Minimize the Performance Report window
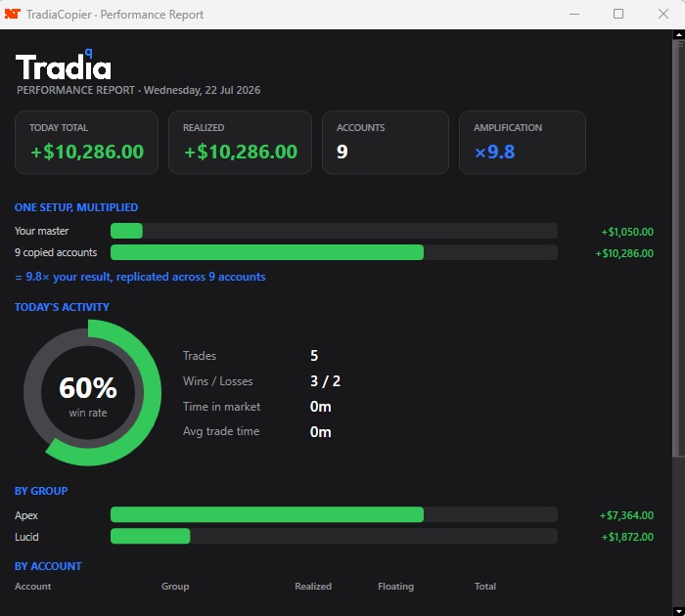Viewport: 685px width, 616px height. [574, 14]
